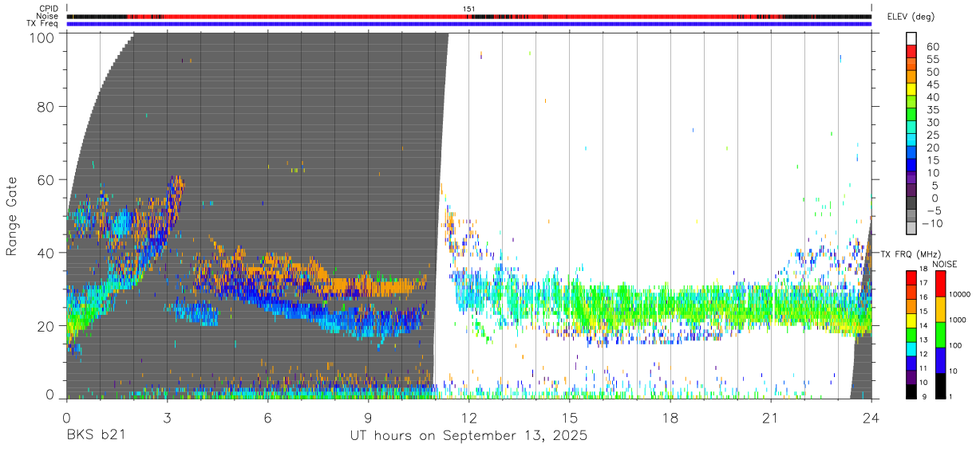Click the light gray -10 elevation swatch
The image size is (980, 452).
pos(911,230)
